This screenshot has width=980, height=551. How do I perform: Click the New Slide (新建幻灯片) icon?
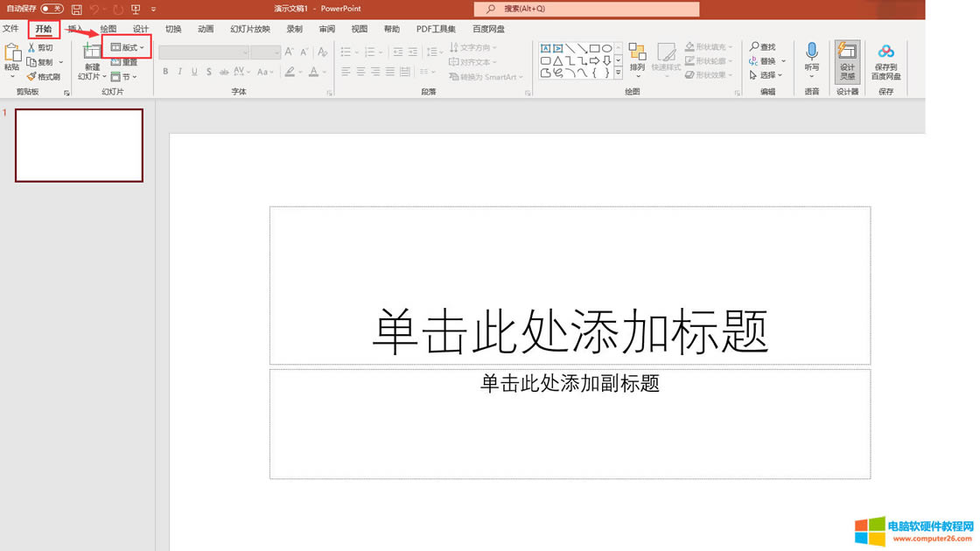coord(92,52)
